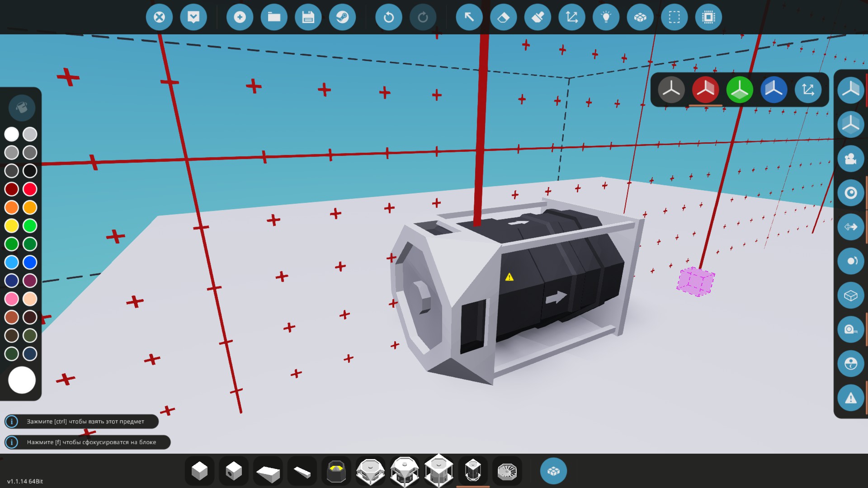Select the seventh hotbar engine component
The image size is (868, 488).
(x=405, y=471)
